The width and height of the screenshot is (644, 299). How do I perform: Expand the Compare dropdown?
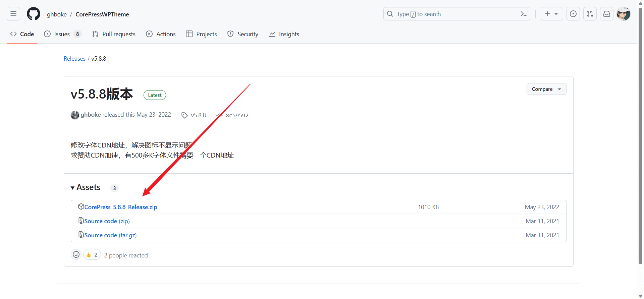pyautogui.click(x=546, y=89)
